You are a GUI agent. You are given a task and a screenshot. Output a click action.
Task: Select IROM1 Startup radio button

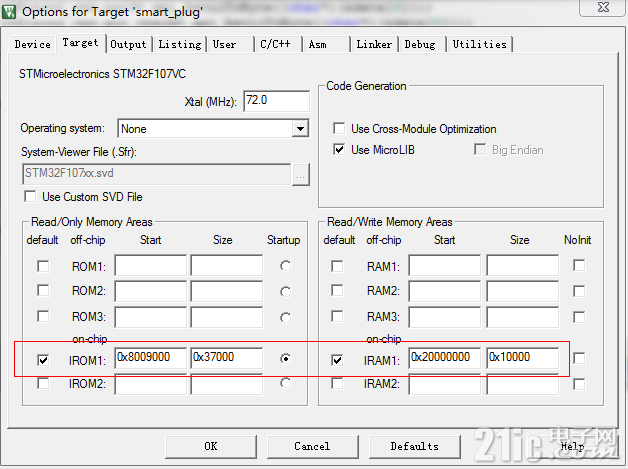[285, 358]
